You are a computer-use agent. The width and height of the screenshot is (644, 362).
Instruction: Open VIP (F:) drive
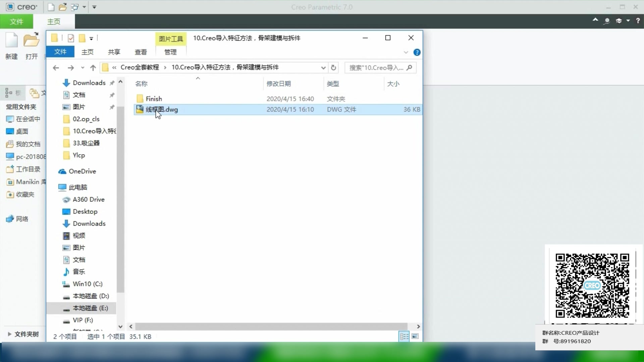click(x=83, y=320)
